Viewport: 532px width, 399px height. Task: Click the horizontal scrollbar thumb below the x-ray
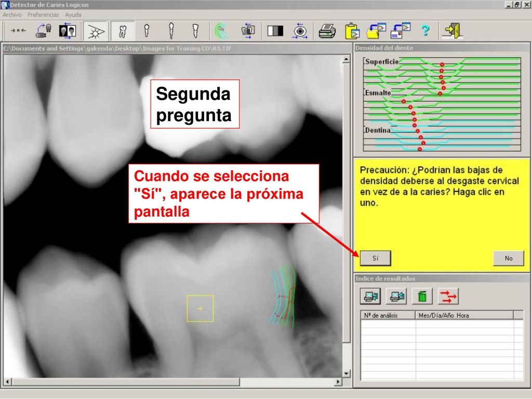point(126,382)
